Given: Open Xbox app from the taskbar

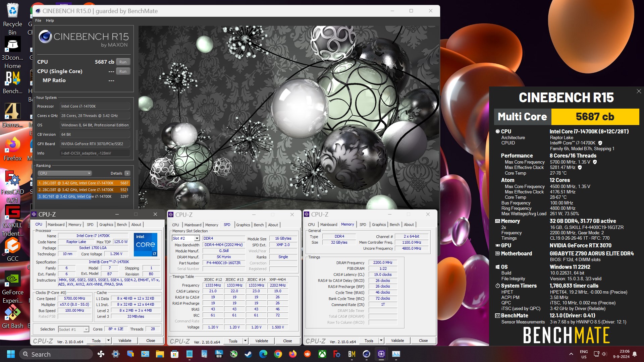Looking at the screenshot, I should tap(322, 354).
